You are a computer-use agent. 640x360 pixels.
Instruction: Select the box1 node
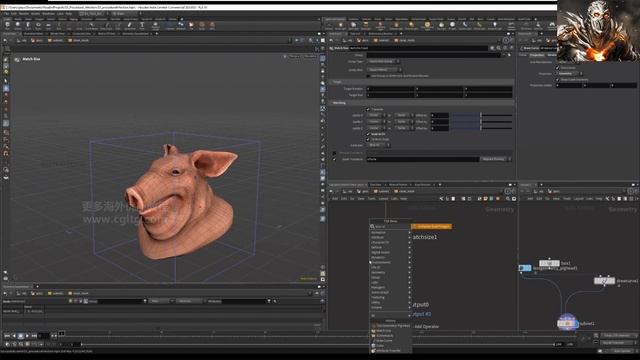coord(549,263)
